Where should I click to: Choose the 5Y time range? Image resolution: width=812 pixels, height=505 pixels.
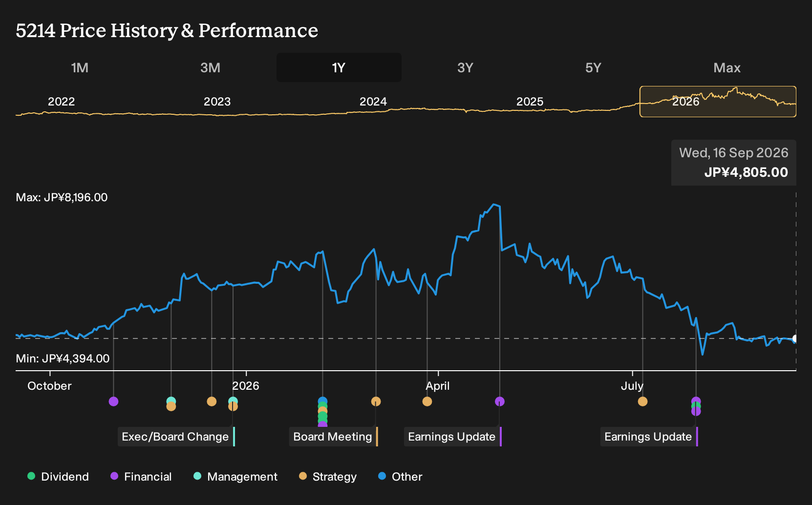pyautogui.click(x=593, y=67)
